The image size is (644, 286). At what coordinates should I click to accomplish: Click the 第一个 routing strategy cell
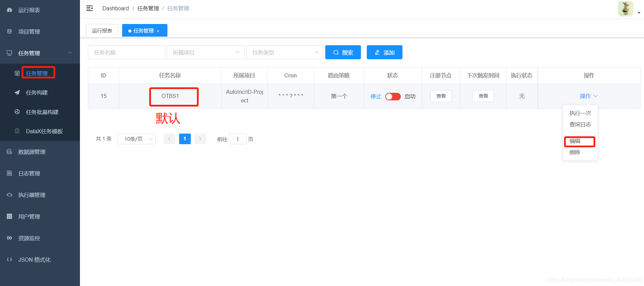coord(339,96)
